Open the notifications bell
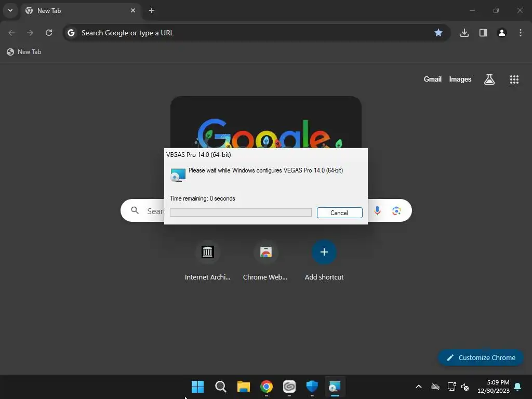The height and width of the screenshot is (399, 532). [x=518, y=387]
